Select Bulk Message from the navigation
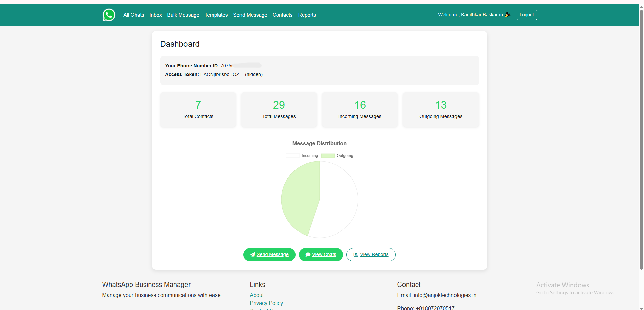 pyautogui.click(x=183, y=15)
